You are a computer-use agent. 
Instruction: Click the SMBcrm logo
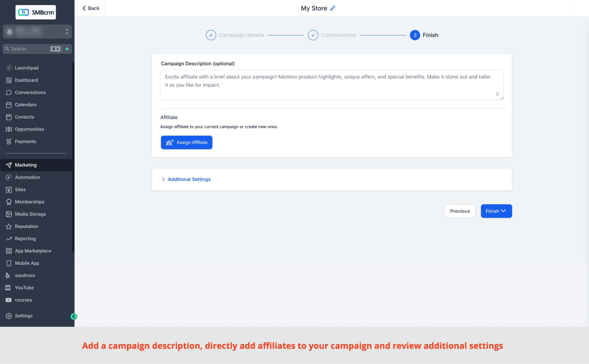coord(36,12)
